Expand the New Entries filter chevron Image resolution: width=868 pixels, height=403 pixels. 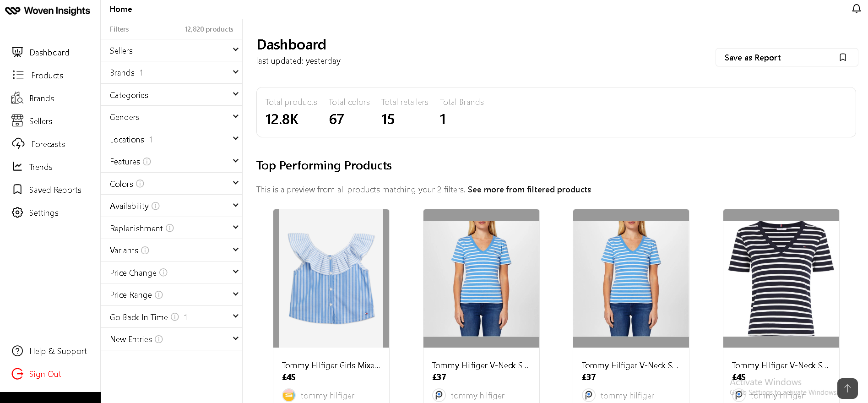236,339
